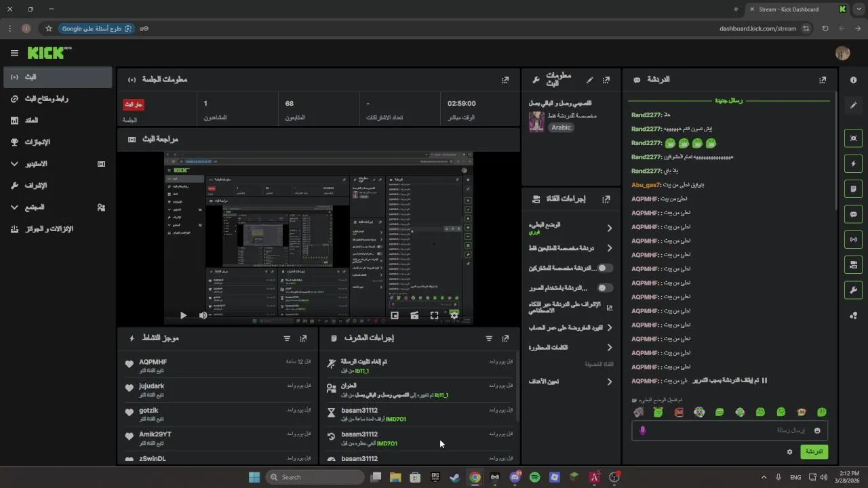Click lb11_1 moderator name in unpin action
This screenshot has width=868, height=488.
(x=361, y=371)
